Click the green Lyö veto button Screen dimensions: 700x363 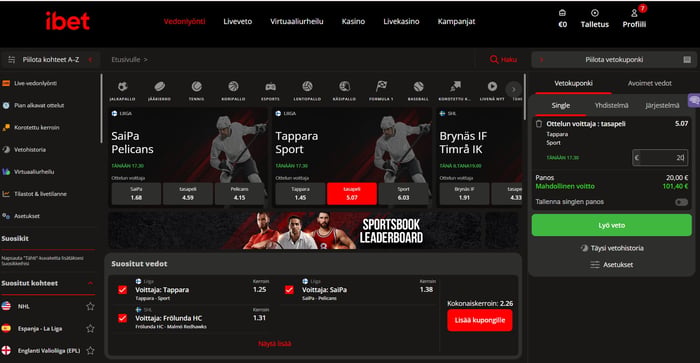(612, 225)
